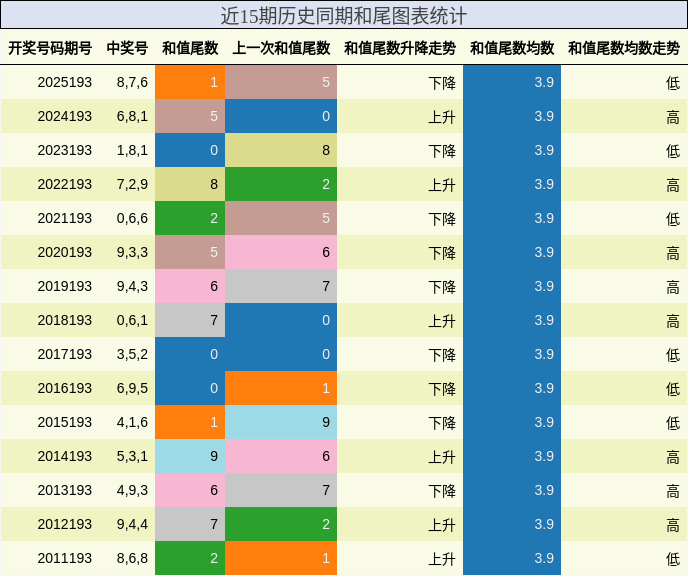This screenshot has height=576, width=688.
Task: Click 上升 trend in row 2024193
Action: click(442, 117)
